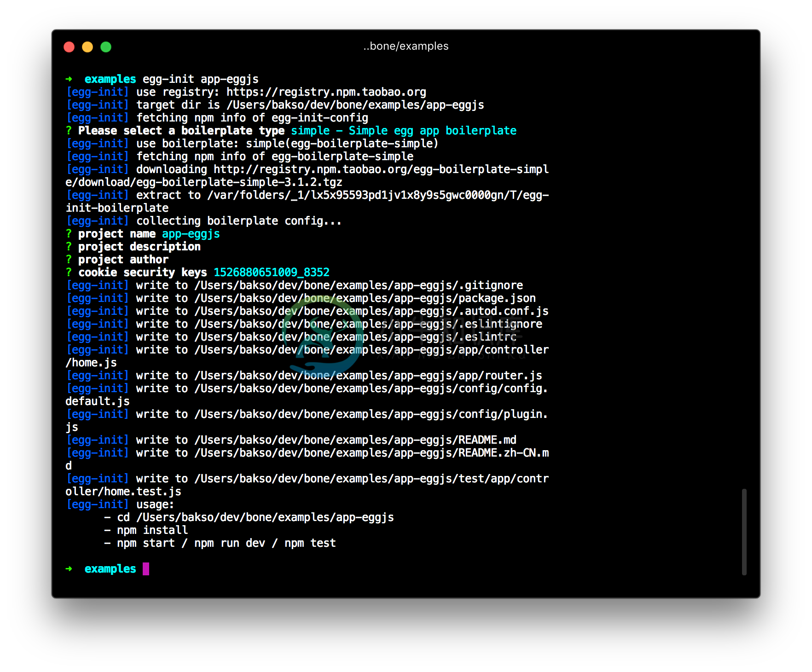The width and height of the screenshot is (812, 672).
Task: Click the write path ending '.eslintrc'
Action: (x=355, y=337)
